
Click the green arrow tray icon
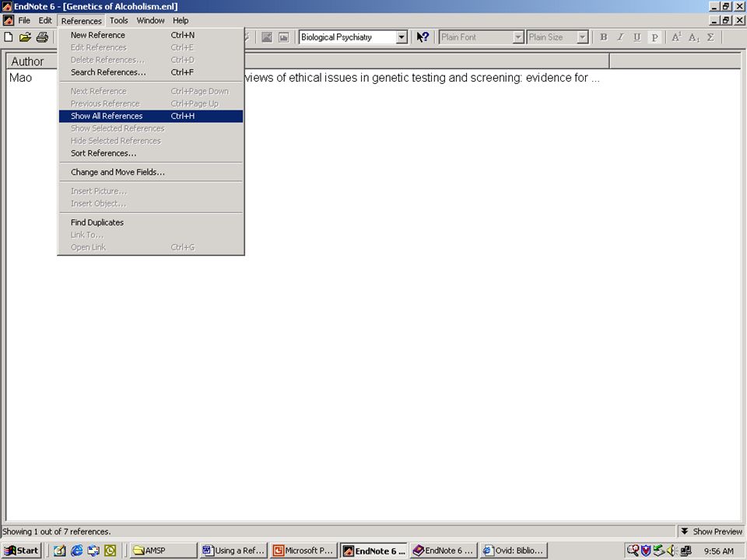659,551
